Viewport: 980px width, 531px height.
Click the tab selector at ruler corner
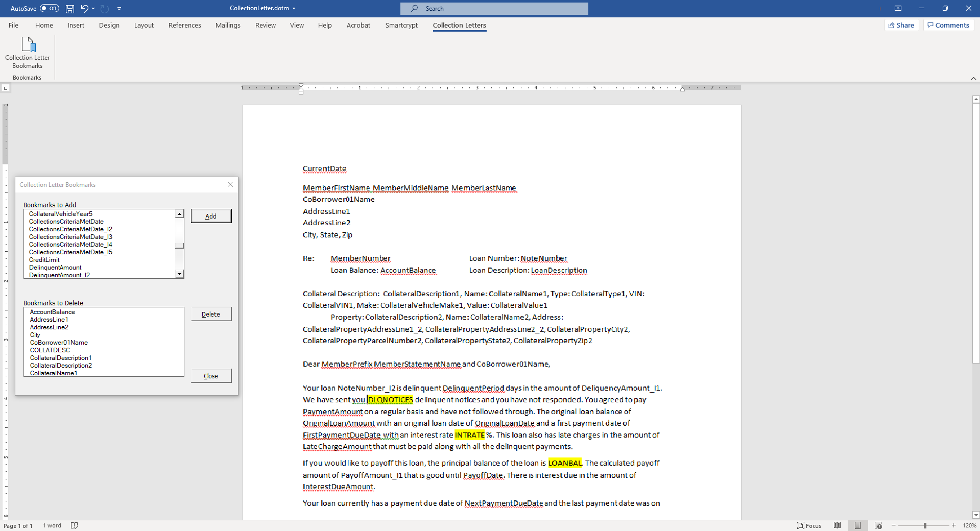[x=6, y=88]
